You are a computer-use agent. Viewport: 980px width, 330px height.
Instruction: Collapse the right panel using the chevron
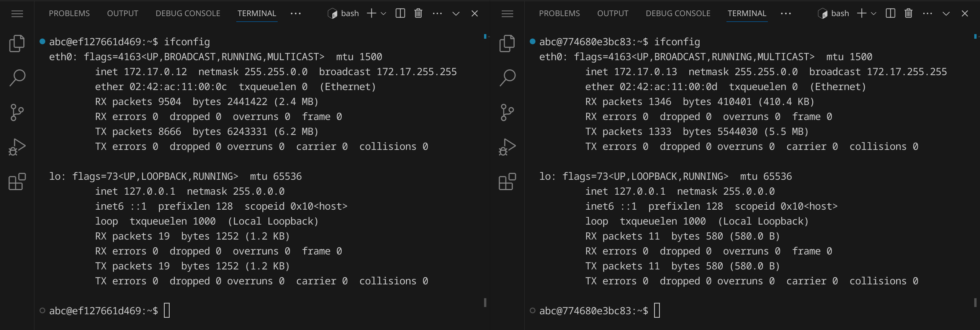(x=946, y=13)
